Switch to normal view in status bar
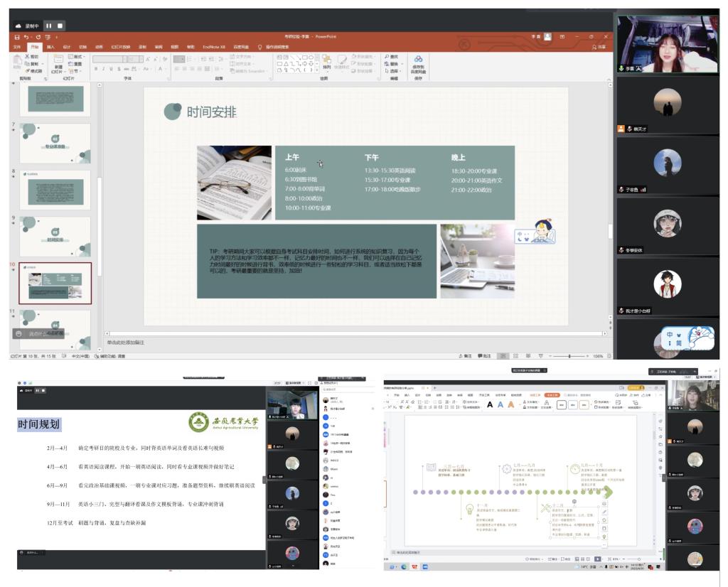Screen dimensions: 728x587 tap(504, 355)
